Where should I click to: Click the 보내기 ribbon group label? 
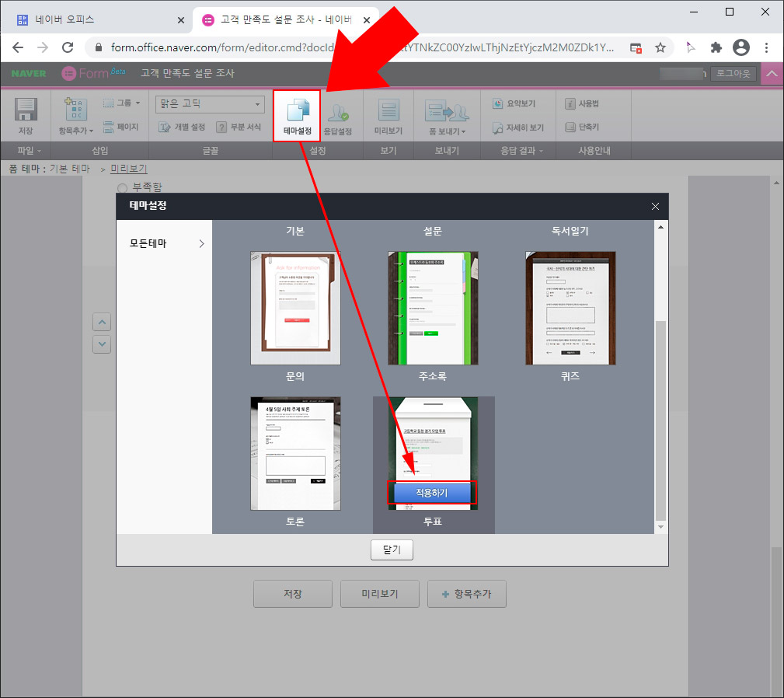point(447,151)
